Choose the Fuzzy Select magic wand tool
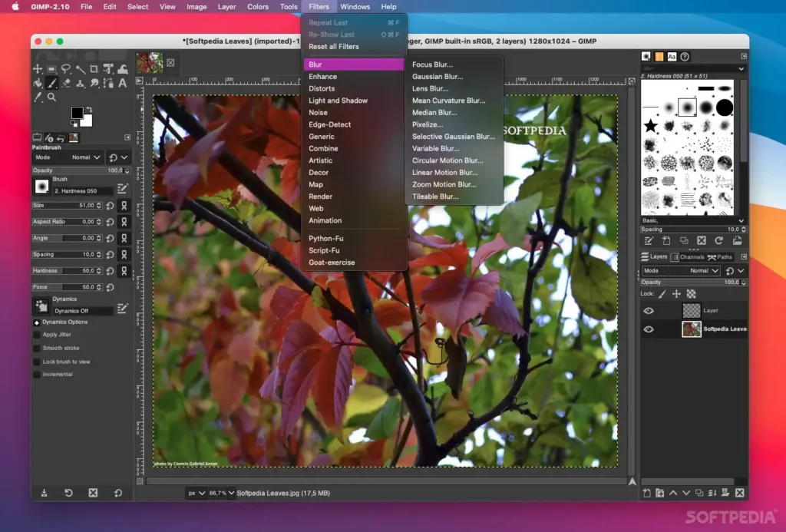The image size is (786, 532). click(80, 68)
